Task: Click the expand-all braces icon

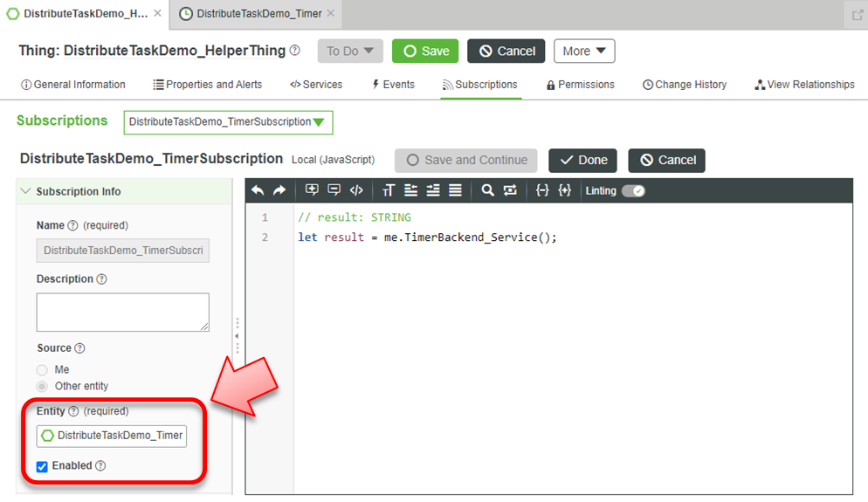Action: [x=565, y=191]
